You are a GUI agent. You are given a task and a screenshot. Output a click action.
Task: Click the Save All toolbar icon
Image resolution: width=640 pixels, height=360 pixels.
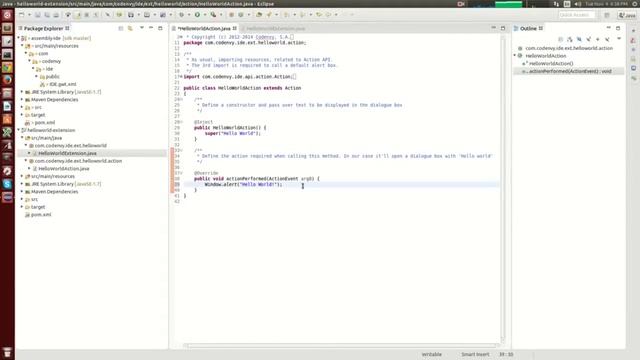tap(47, 15)
